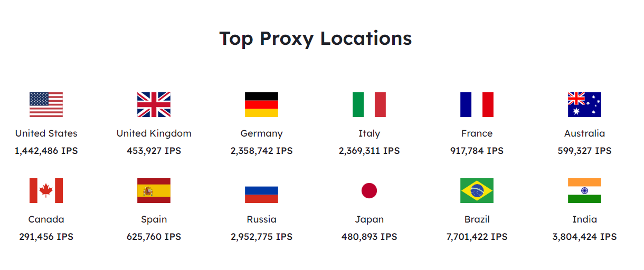
Task: Select the France flag icon
Action: coord(477,104)
